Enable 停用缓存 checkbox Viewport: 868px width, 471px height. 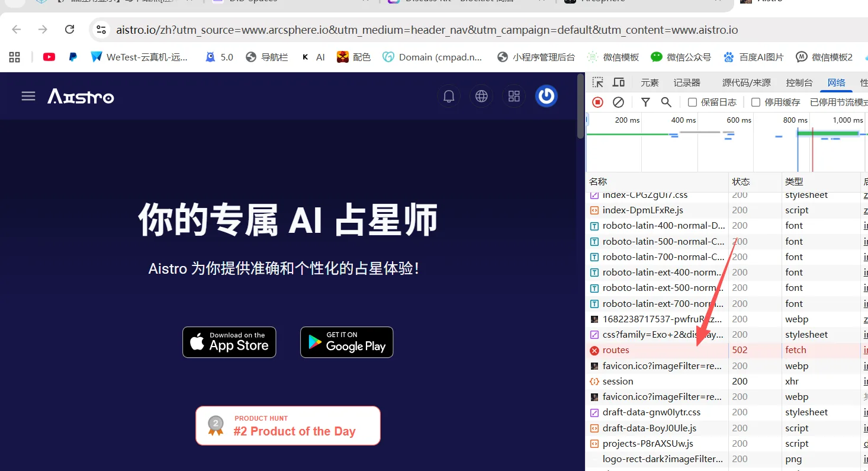point(756,102)
